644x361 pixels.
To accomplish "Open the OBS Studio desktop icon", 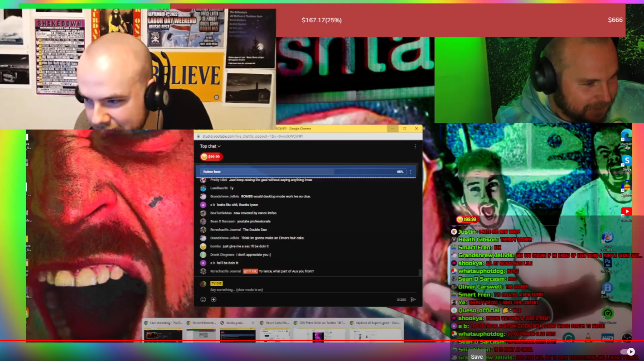I will (x=627, y=337).
